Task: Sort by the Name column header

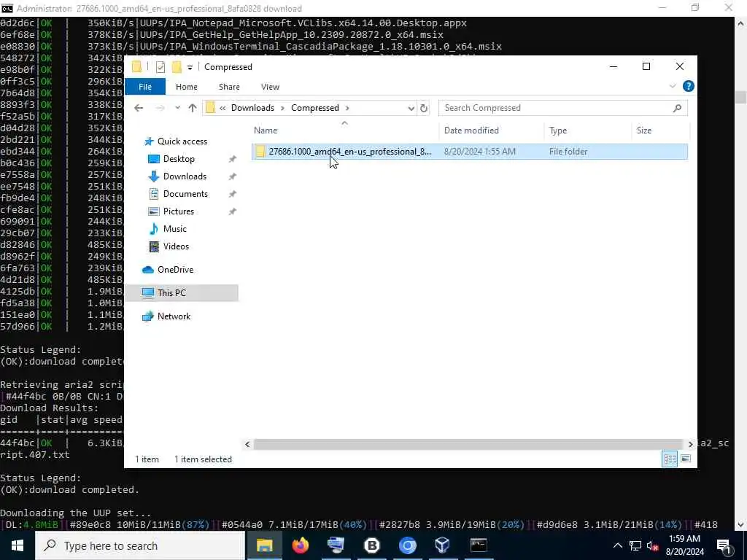Action: coord(266,131)
